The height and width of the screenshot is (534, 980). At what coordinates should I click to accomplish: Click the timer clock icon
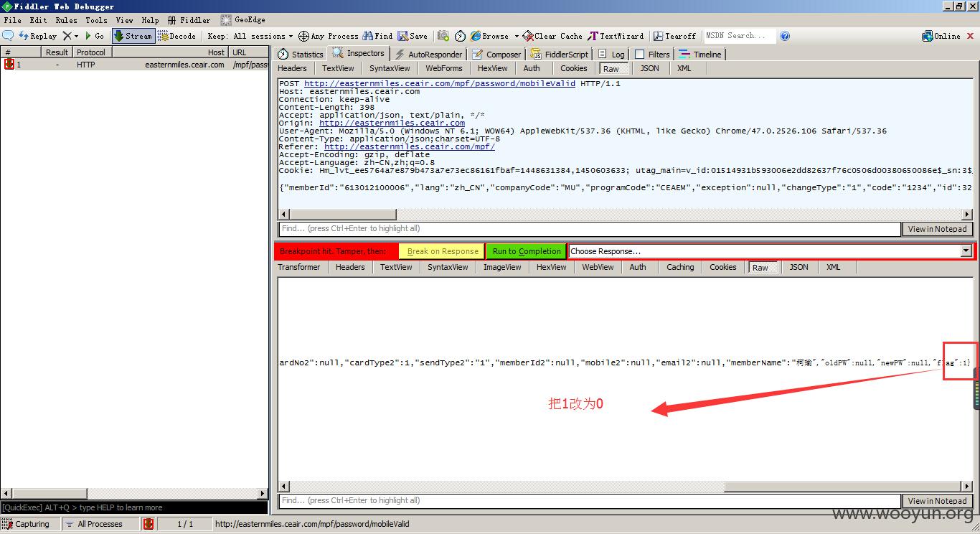(x=460, y=36)
